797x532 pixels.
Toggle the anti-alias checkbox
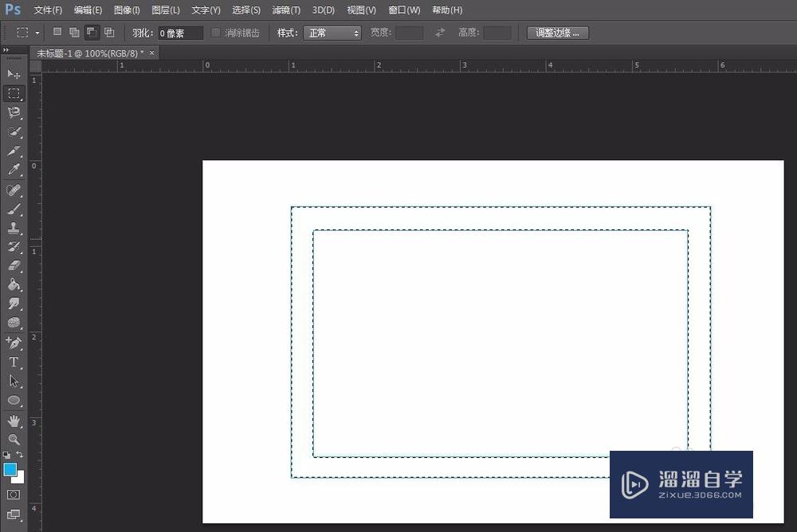[215, 33]
